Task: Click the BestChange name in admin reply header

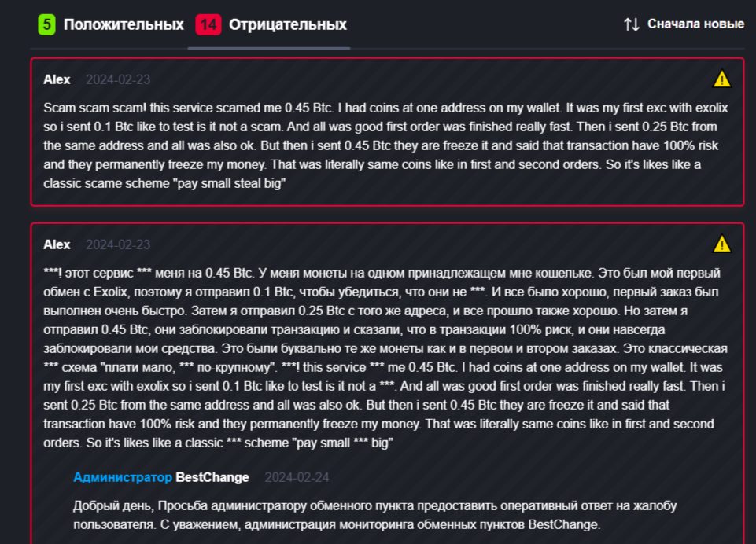Action: (212, 477)
